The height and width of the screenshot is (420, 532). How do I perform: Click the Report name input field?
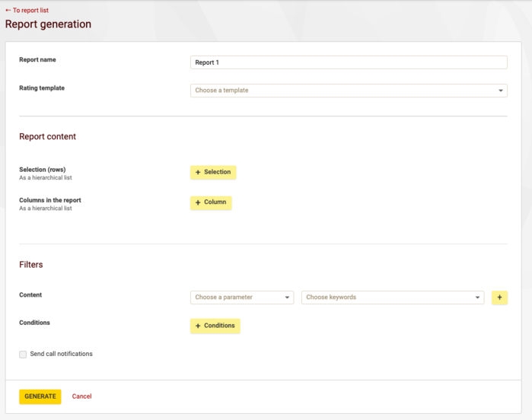click(x=349, y=62)
